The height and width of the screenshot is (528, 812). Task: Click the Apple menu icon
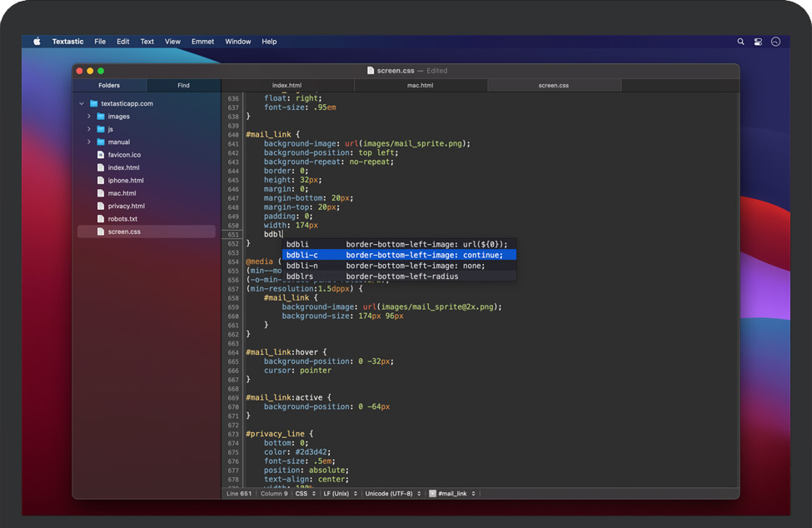tap(37, 42)
